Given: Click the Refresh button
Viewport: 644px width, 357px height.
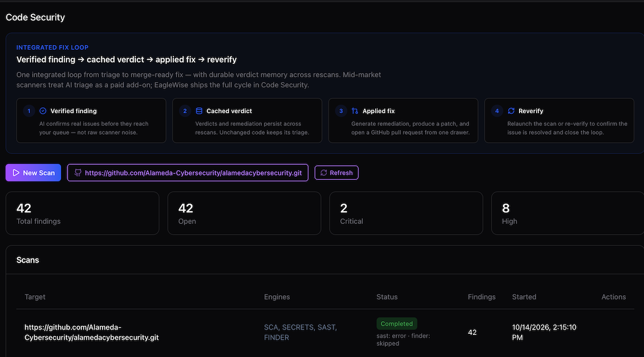Looking at the screenshot, I should coord(336,173).
